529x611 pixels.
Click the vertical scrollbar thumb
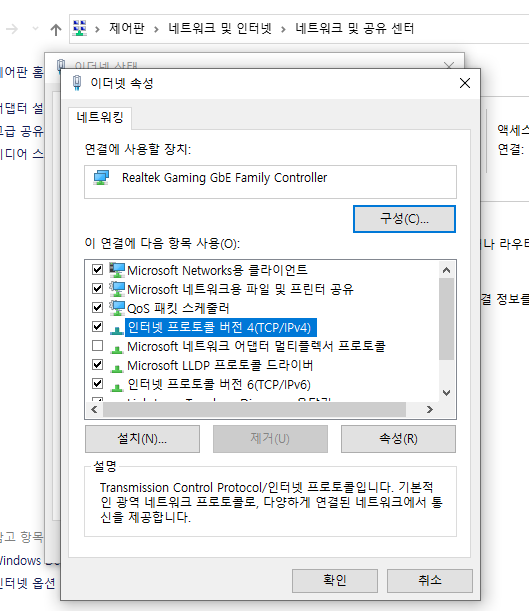click(x=447, y=319)
